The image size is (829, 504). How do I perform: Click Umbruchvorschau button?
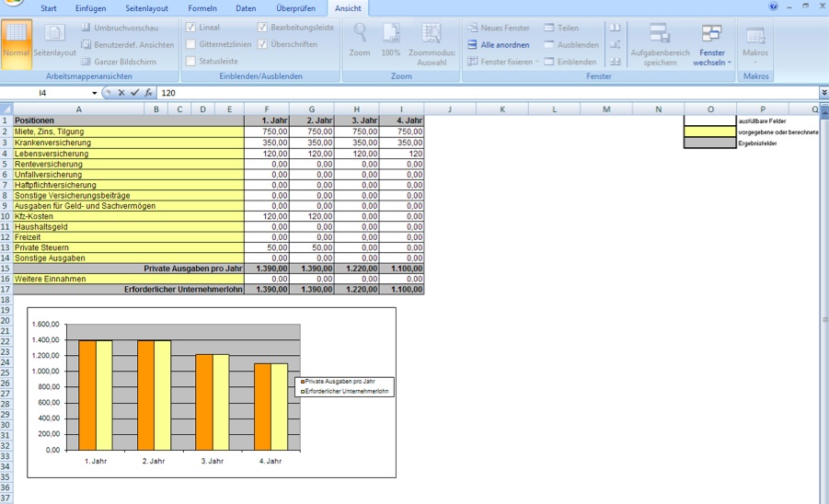(120, 28)
